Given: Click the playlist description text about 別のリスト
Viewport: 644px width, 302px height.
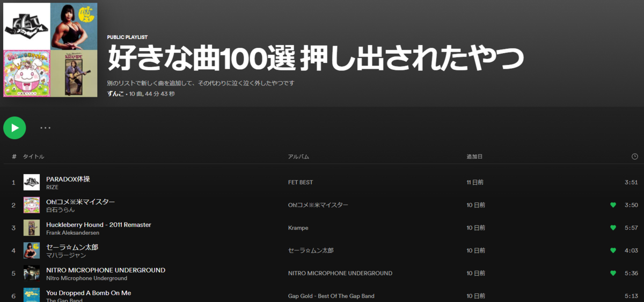Looking at the screenshot, I should [x=201, y=83].
